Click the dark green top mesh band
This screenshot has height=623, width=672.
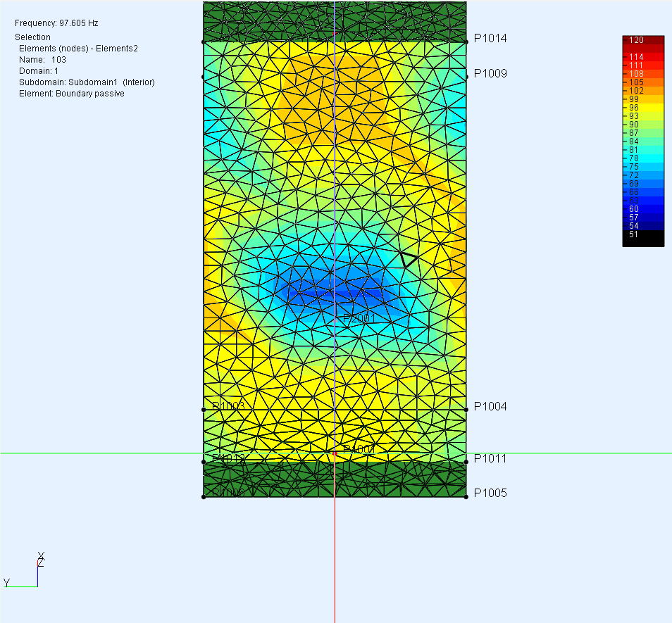pos(335,21)
